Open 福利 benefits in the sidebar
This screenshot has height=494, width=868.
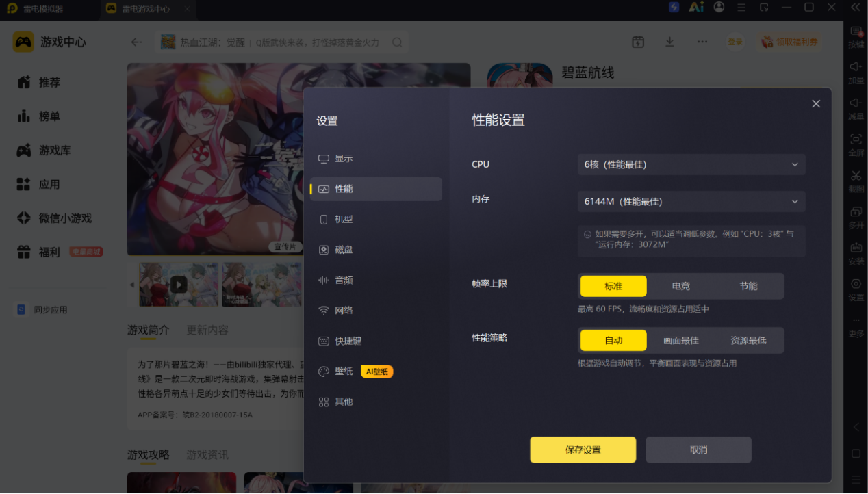(60, 252)
